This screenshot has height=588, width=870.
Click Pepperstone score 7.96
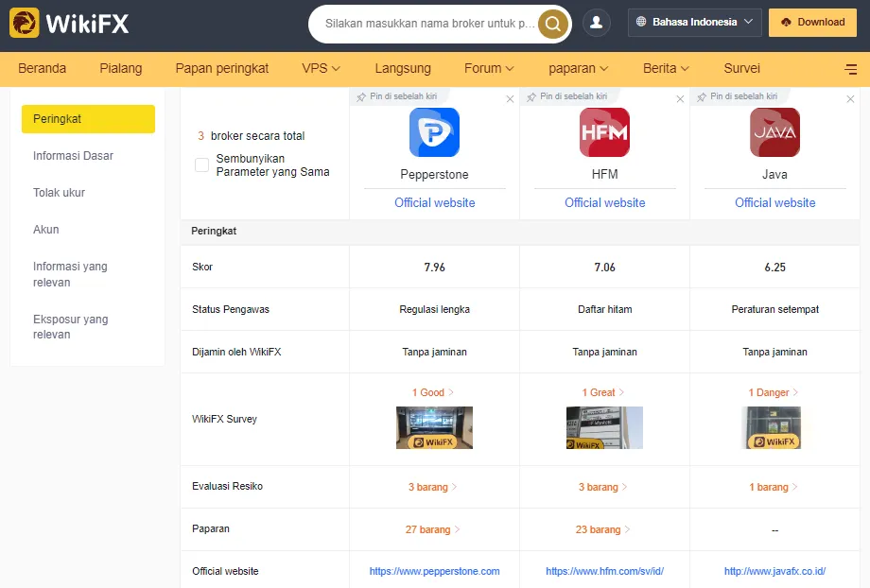point(434,267)
